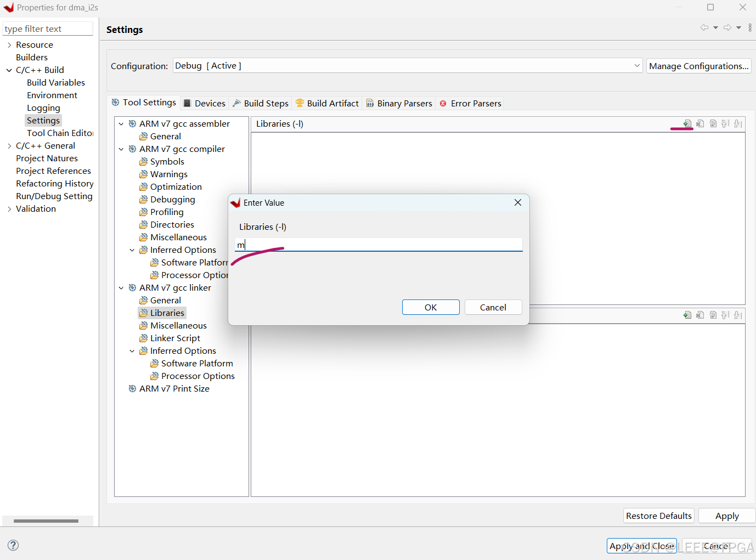This screenshot has height=560, width=756.
Task: Click Move Up icon in lower library path toolbar
Action: click(x=725, y=315)
